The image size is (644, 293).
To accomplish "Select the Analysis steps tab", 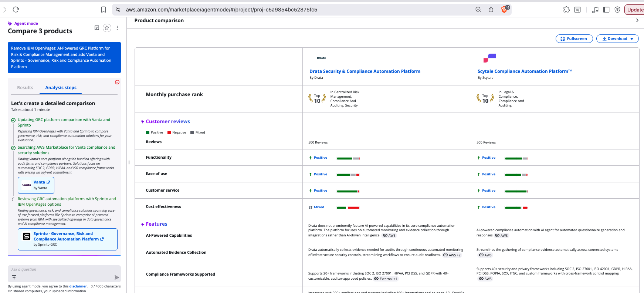I will [x=61, y=88].
